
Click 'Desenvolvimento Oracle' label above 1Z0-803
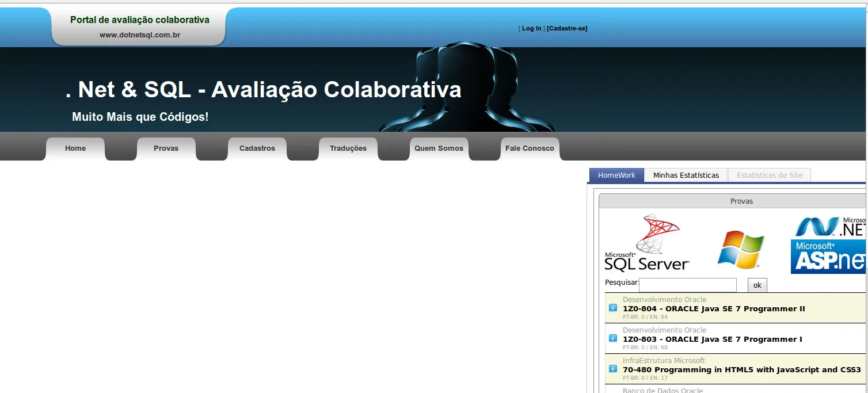(x=664, y=330)
